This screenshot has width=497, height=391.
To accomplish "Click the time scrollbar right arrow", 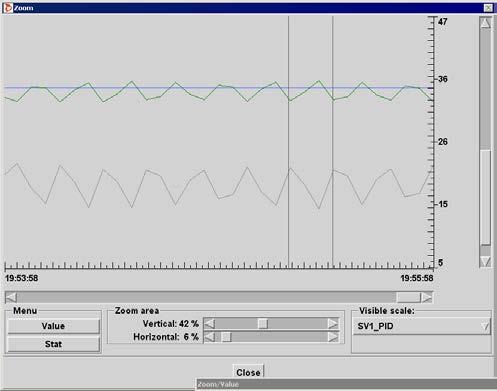I will (426, 297).
